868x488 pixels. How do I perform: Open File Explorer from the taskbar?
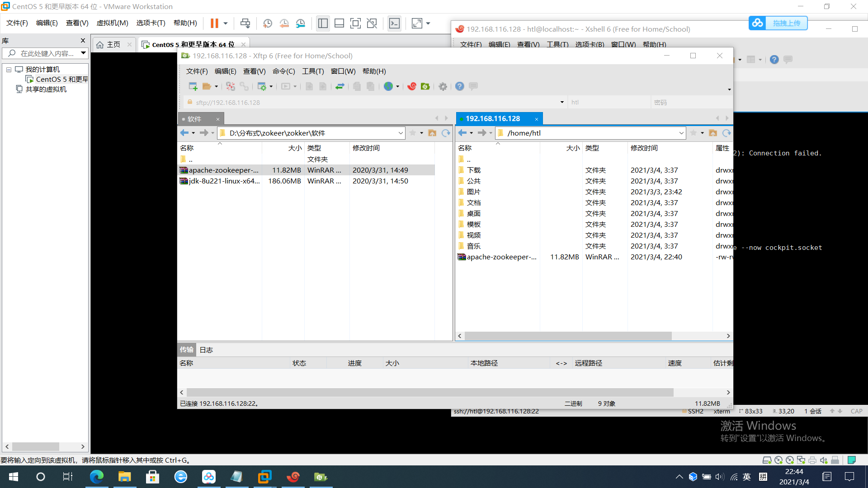124,477
